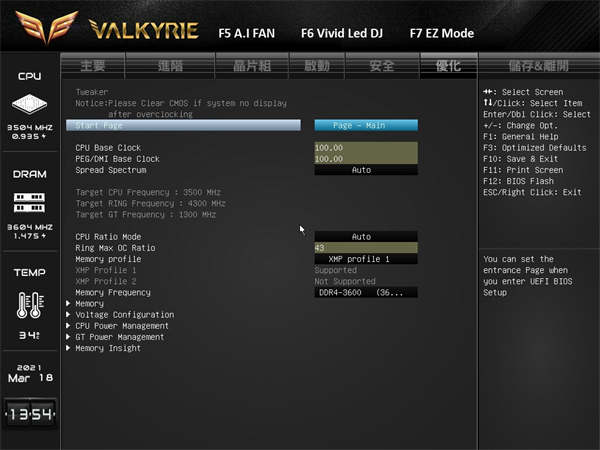Switch to the 啟動 tab

tap(317, 66)
